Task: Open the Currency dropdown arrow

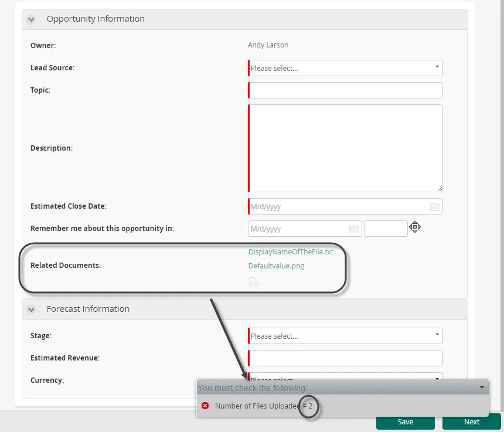Action: 437,379
